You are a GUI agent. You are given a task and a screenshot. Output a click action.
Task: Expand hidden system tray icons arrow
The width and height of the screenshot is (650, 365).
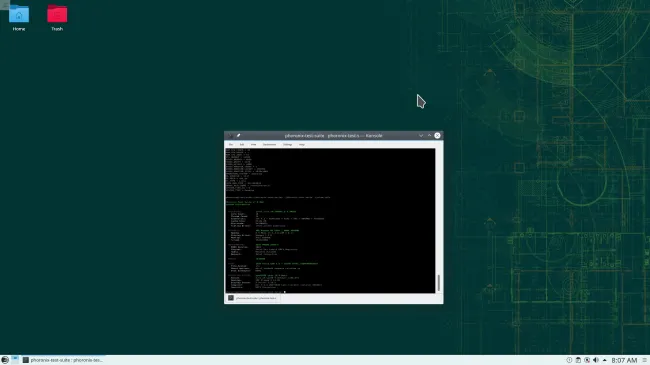604,360
